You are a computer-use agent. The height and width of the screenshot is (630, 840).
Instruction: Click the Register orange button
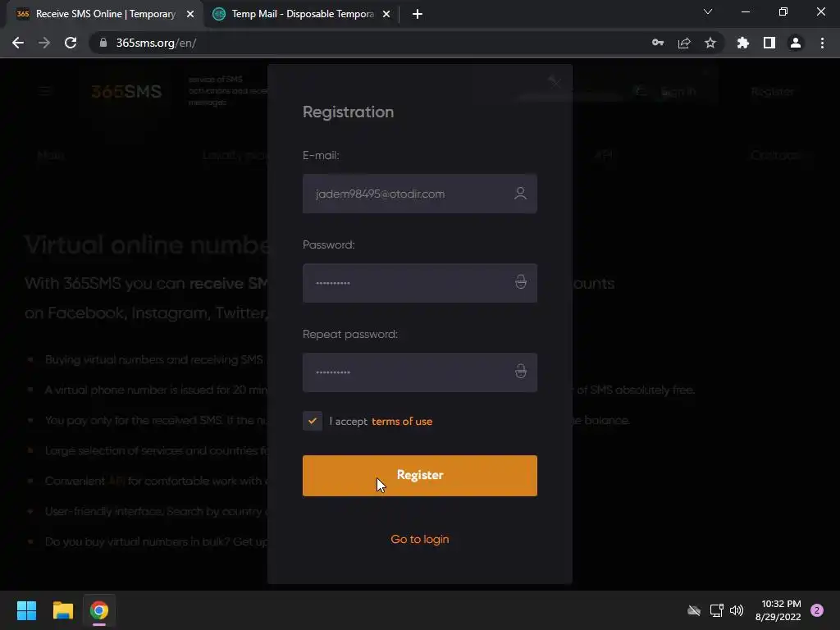(419, 475)
